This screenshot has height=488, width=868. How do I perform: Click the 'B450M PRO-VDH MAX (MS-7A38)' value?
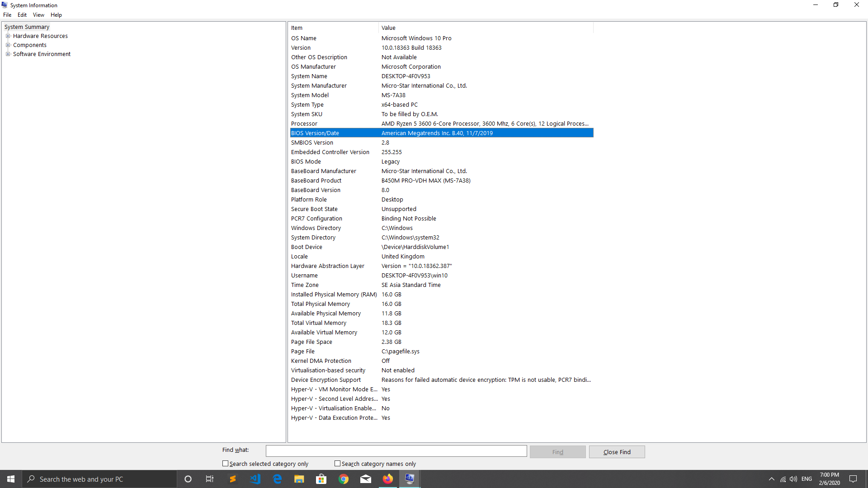tap(426, 181)
